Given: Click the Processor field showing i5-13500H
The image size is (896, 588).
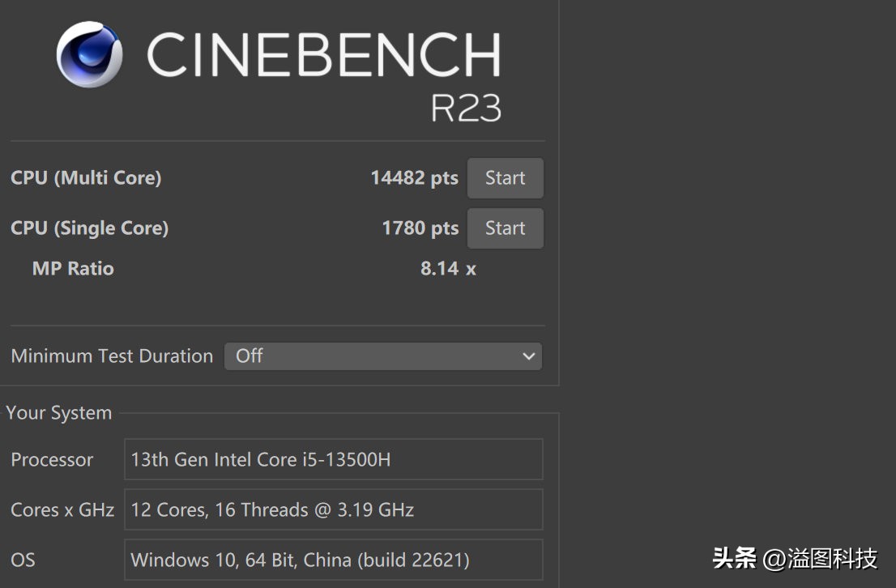Looking at the screenshot, I should pos(333,460).
